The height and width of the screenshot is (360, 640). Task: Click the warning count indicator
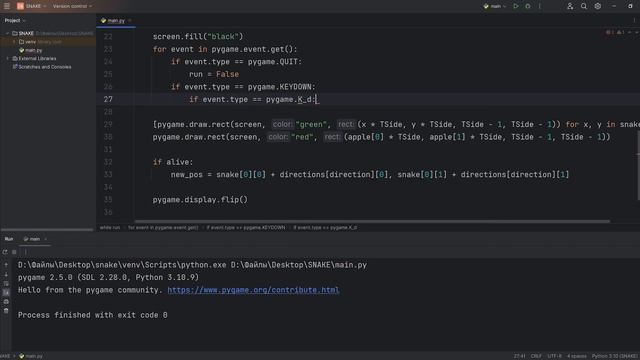click(x=620, y=32)
